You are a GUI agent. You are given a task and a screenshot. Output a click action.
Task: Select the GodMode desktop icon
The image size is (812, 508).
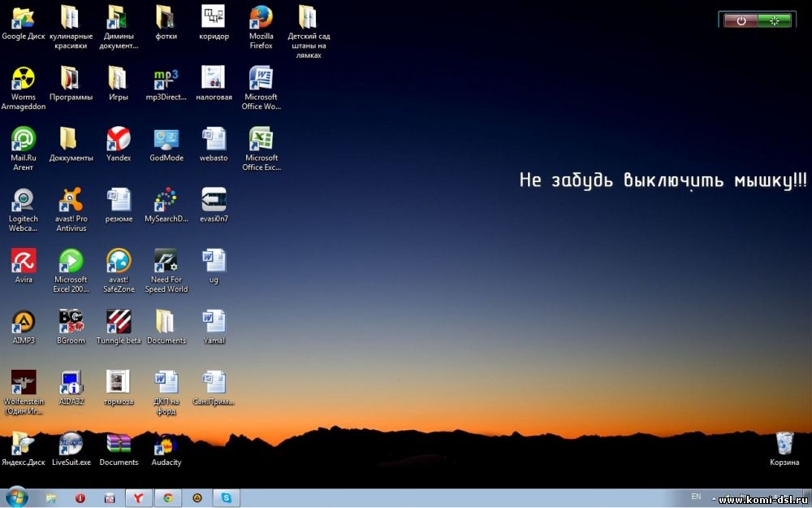click(166, 139)
